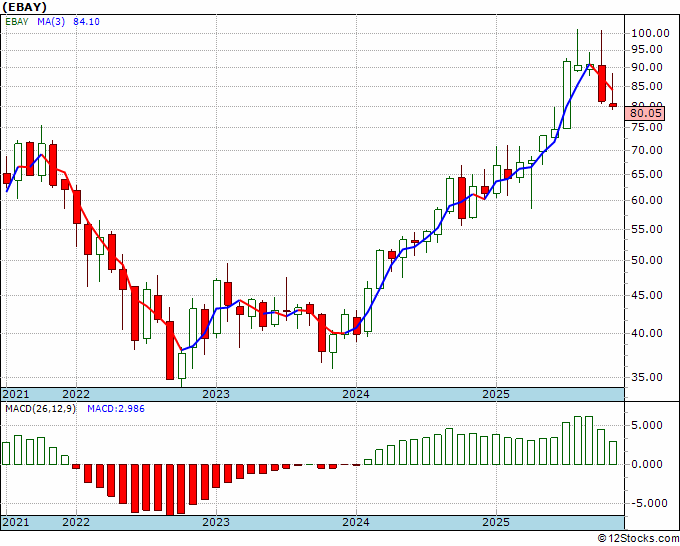Click the 60.00 price axis label

(x=649, y=200)
